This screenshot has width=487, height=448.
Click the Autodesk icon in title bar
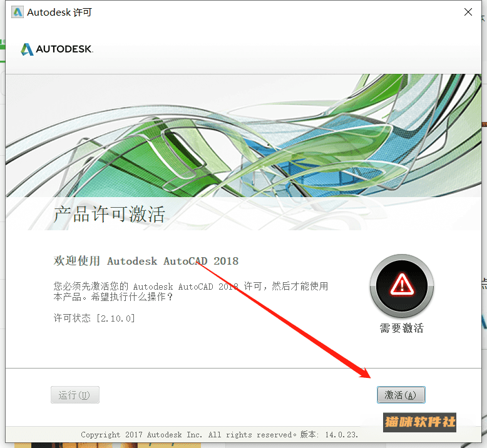pos(18,12)
